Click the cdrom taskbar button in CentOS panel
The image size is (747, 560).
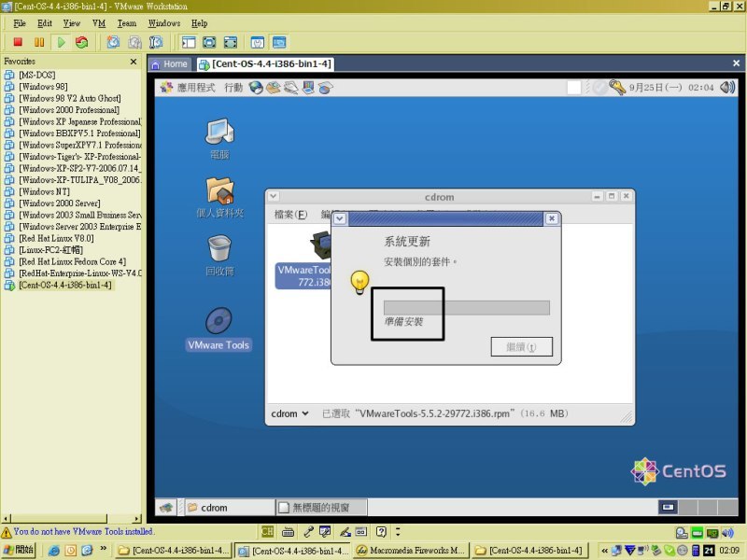[x=230, y=508]
